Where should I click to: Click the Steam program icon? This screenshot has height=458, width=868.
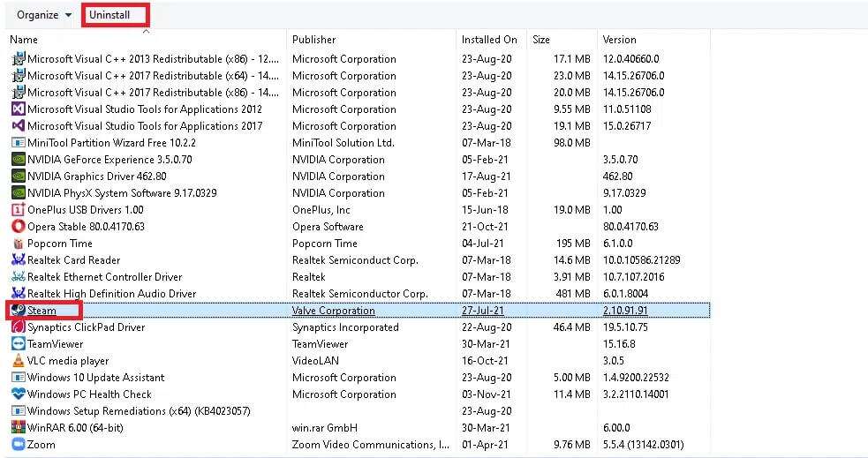click(x=19, y=311)
